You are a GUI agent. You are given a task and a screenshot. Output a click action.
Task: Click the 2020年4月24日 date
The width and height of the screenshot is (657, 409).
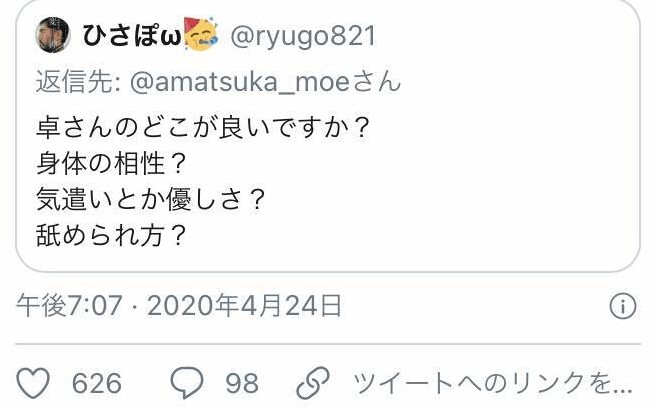click(244, 305)
